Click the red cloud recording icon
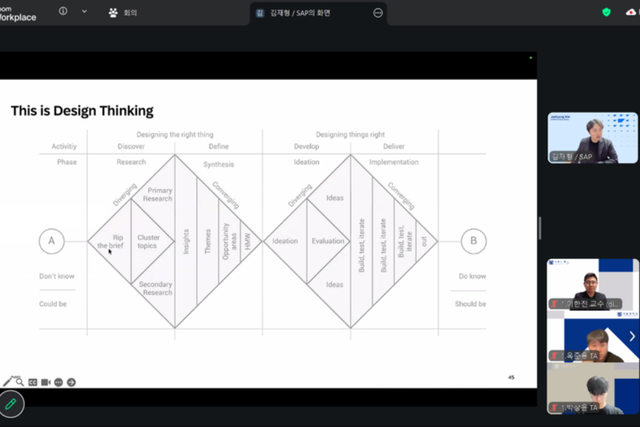The image size is (640, 427). (631, 12)
